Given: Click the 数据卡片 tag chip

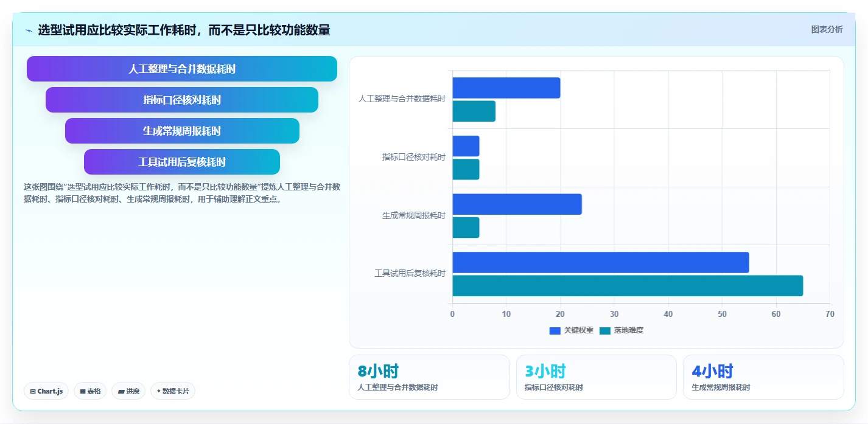Looking at the screenshot, I should click(x=173, y=391).
